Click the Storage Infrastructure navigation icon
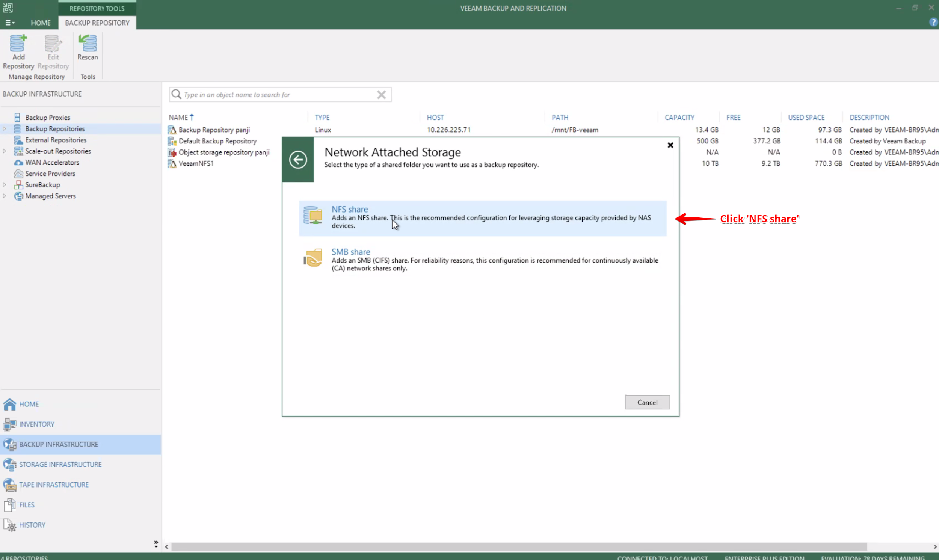The height and width of the screenshot is (560, 939). tap(9, 465)
